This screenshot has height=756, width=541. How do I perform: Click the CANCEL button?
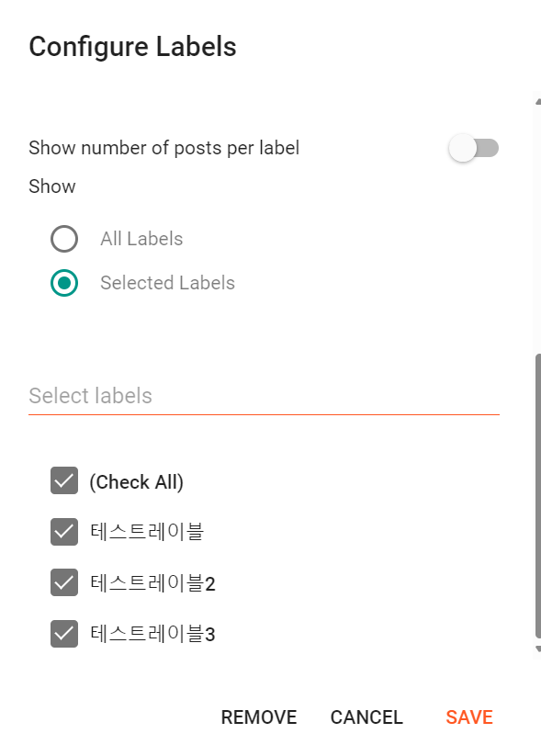[x=366, y=717]
